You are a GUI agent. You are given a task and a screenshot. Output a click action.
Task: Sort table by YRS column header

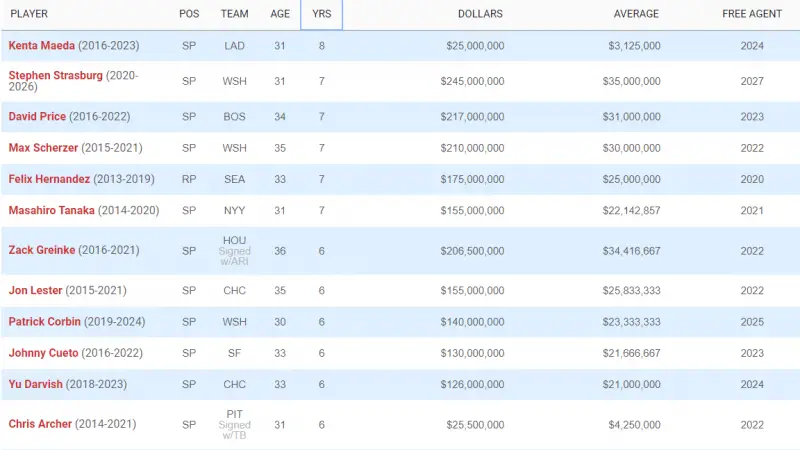coord(321,14)
